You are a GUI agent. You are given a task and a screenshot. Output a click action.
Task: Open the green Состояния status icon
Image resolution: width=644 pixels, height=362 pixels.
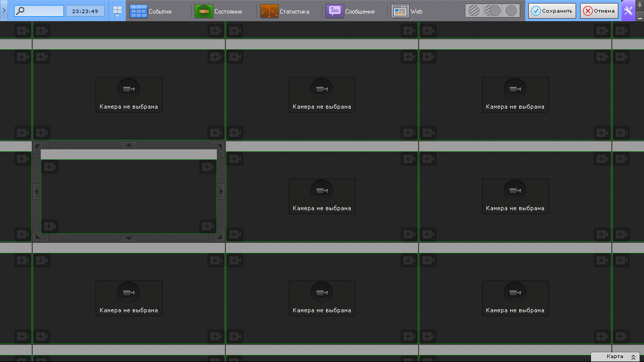(x=204, y=11)
